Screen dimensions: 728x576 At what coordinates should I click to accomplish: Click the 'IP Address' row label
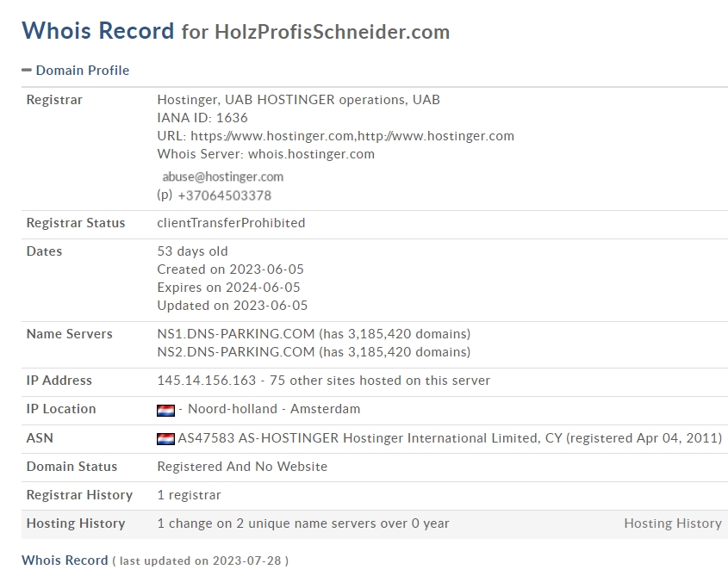[59, 381]
